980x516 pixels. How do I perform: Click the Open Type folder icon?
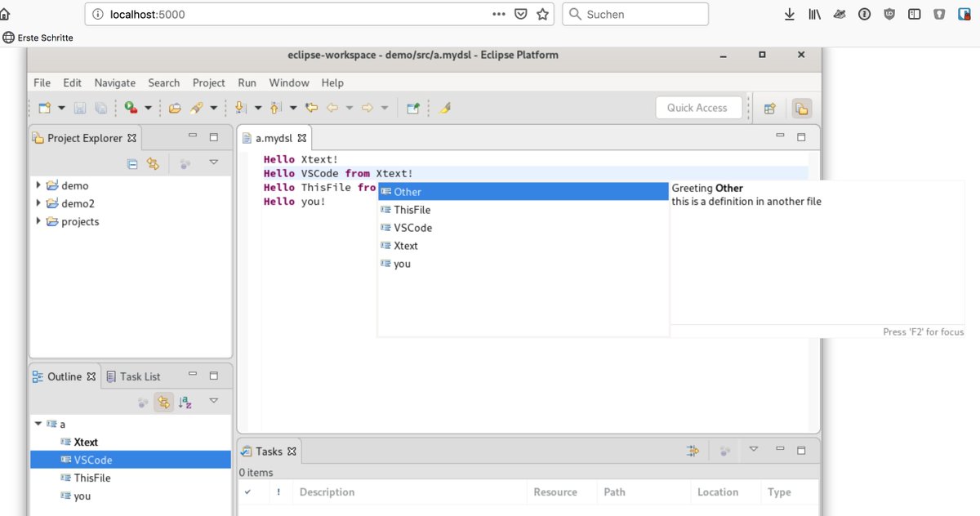coord(175,108)
